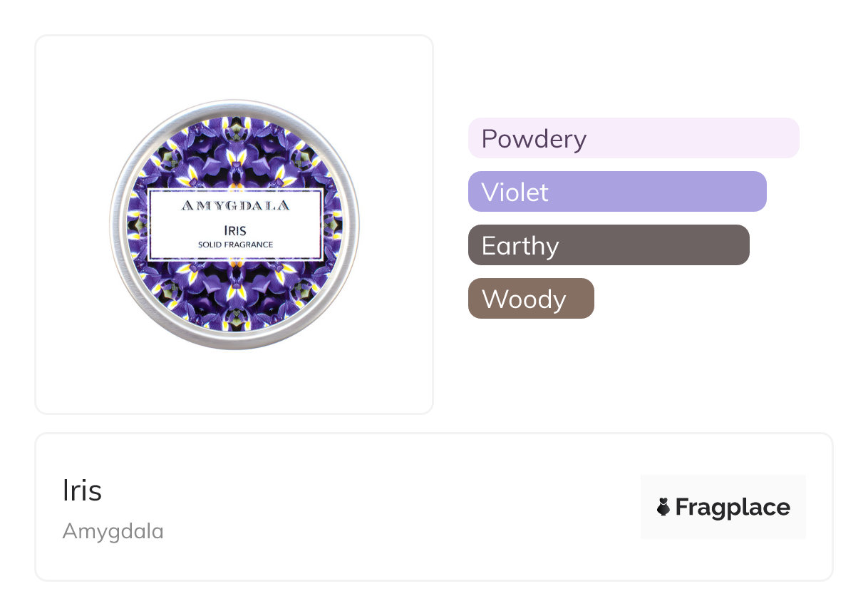Image resolution: width=868 pixels, height=616 pixels.
Task: Select the Woody accord bar
Action: 531,299
